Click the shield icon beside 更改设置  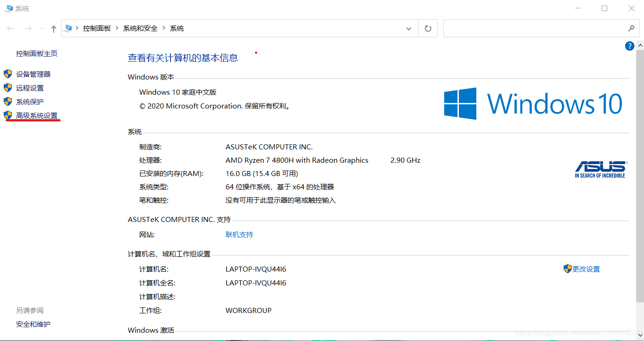tap(567, 268)
